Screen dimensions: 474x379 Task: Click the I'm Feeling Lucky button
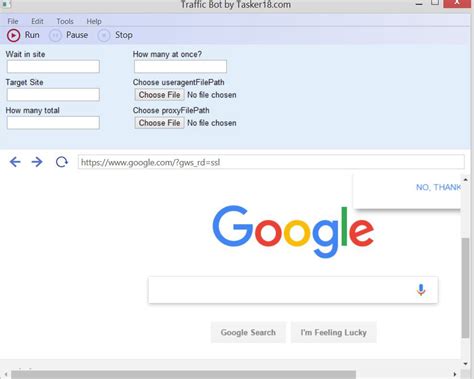pyautogui.click(x=334, y=332)
